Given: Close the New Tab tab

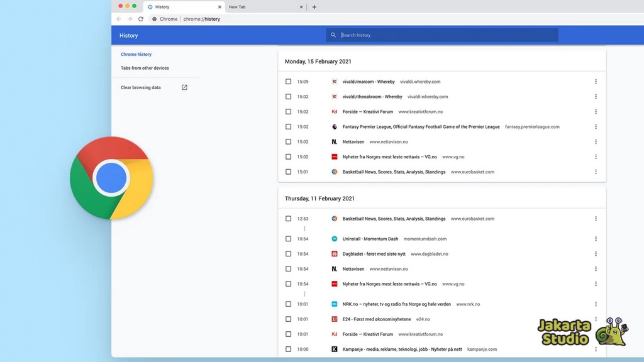Looking at the screenshot, I should [301, 7].
